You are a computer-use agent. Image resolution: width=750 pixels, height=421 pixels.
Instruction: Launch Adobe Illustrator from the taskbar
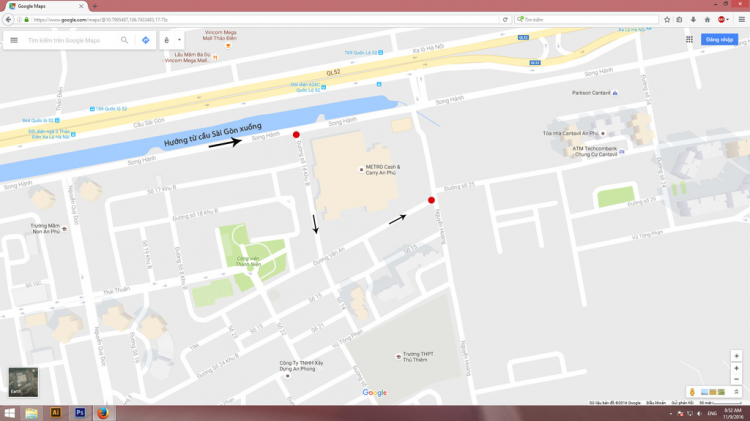tap(55, 412)
